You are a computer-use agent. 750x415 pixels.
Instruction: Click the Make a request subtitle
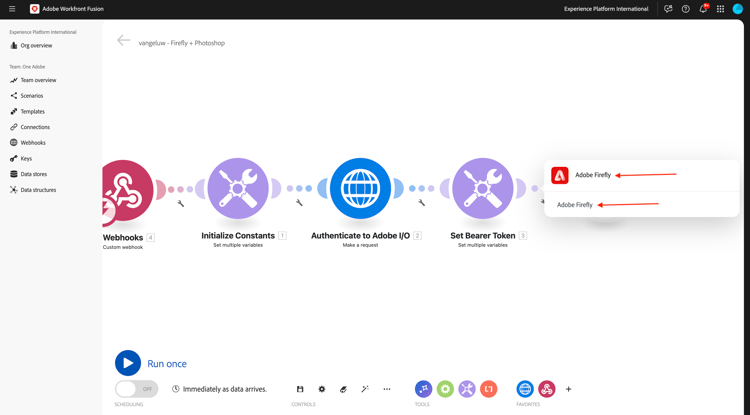[x=360, y=245]
